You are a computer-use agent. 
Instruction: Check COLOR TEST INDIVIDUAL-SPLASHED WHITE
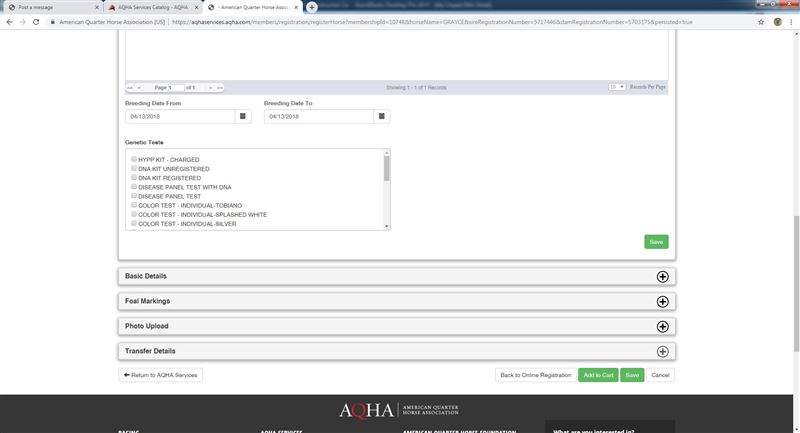pyautogui.click(x=134, y=214)
